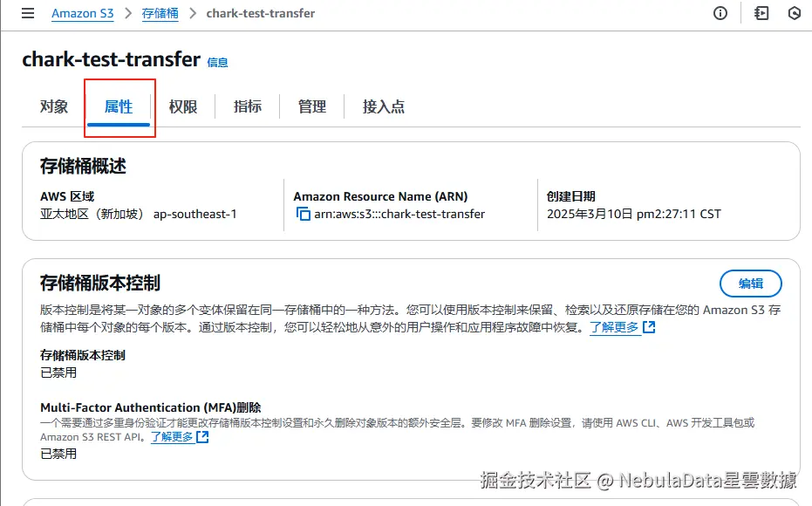This screenshot has height=506, width=812.
Task: Open 了解更多 link under MFA delete
Action: (172, 436)
